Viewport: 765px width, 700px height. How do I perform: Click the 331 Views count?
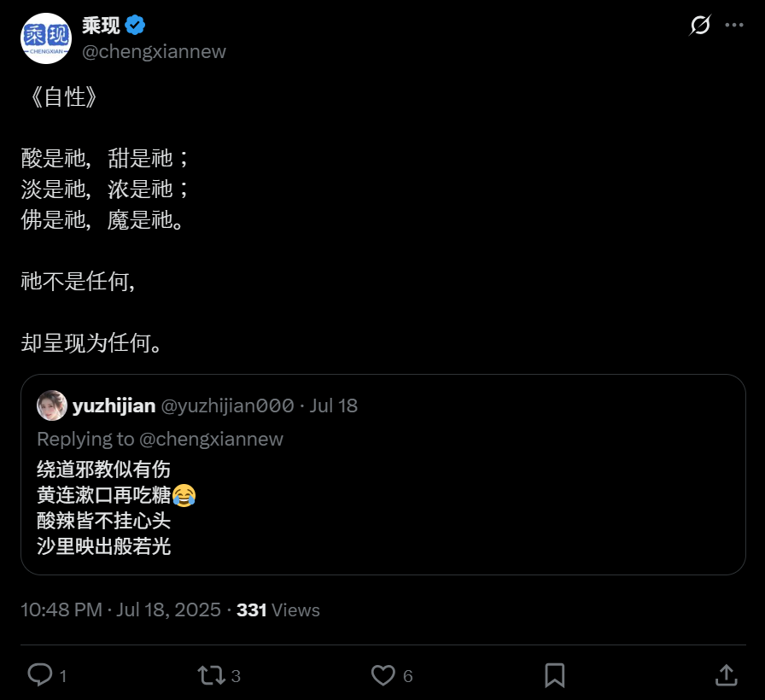tap(278, 610)
